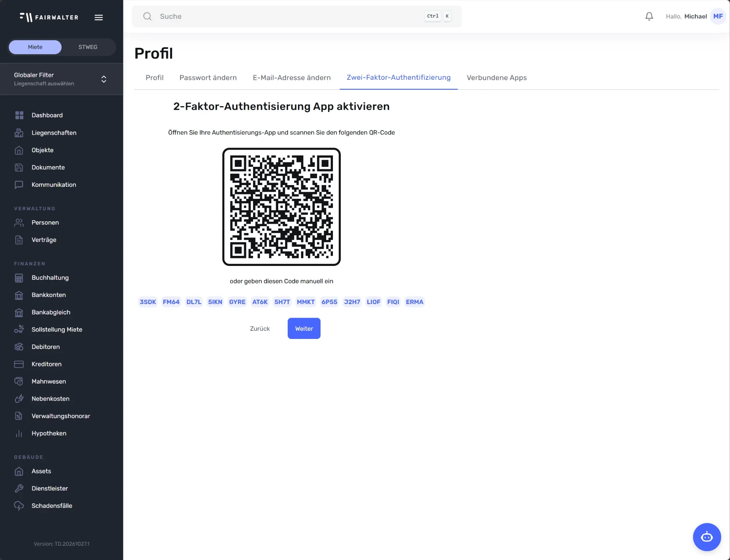Click the Hypotheken chart icon
The image size is (730, 560).
[19, 433]
